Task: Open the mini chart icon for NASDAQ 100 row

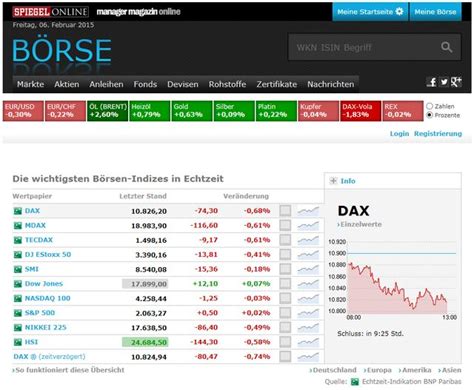Action: pyautogui.click(x=308, y=298)
